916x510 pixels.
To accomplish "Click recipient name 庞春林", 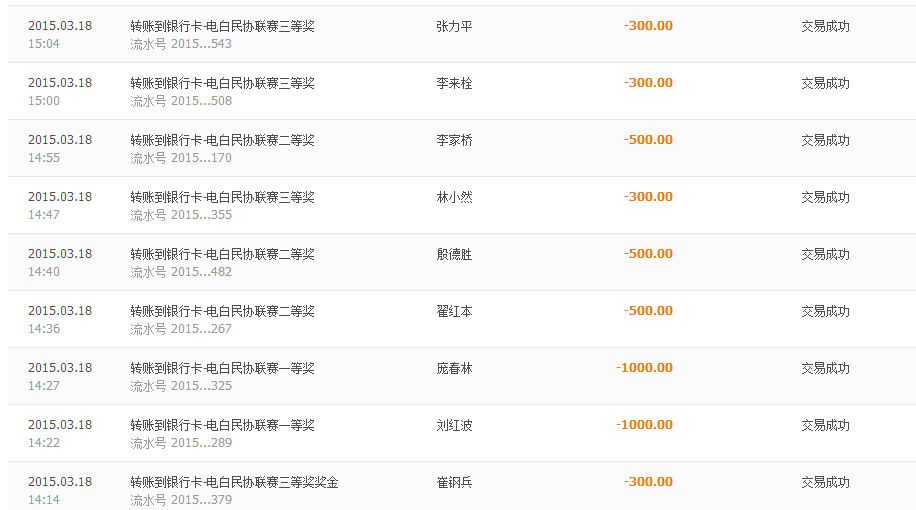I will coord(454,368).
